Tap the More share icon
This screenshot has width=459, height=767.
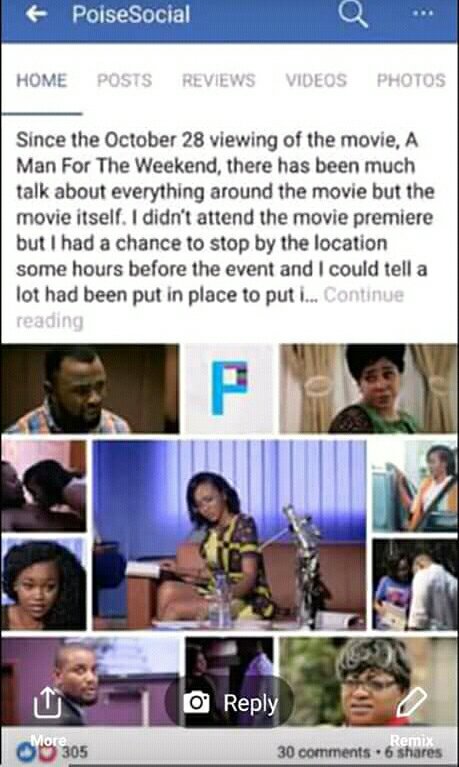coord(47,701)
